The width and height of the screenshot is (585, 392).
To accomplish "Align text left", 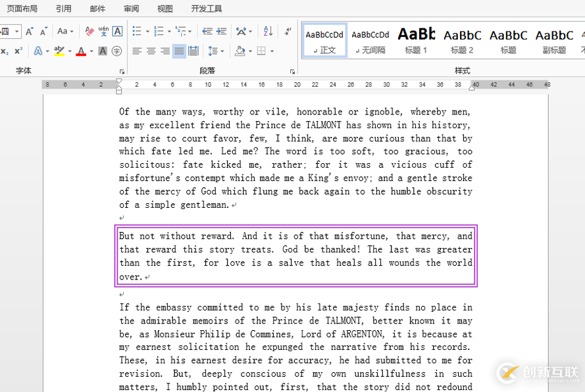I will click(137, 51).
